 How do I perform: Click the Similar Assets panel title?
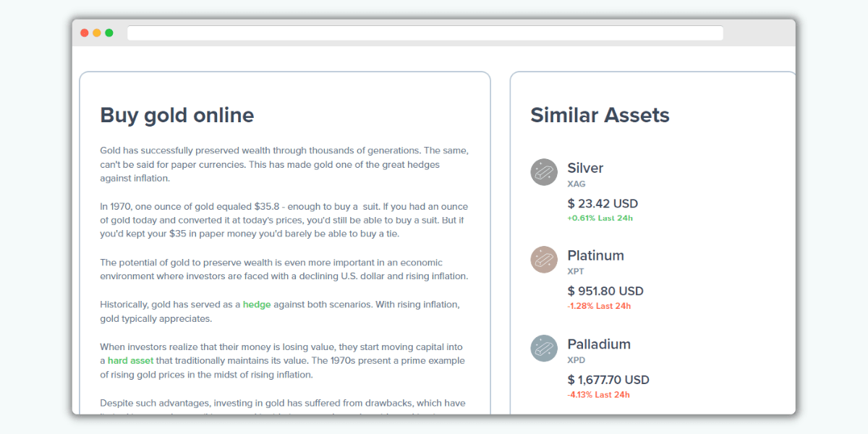[600, 114]
